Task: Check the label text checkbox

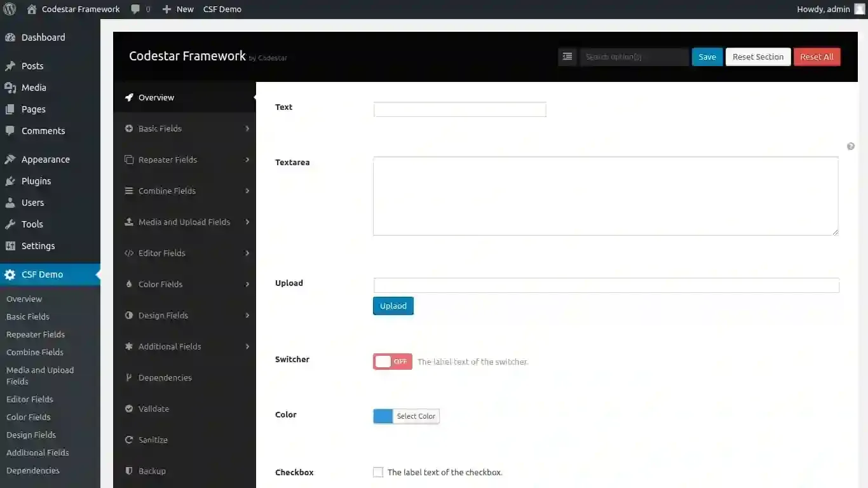Action: (x=378, y=472)
